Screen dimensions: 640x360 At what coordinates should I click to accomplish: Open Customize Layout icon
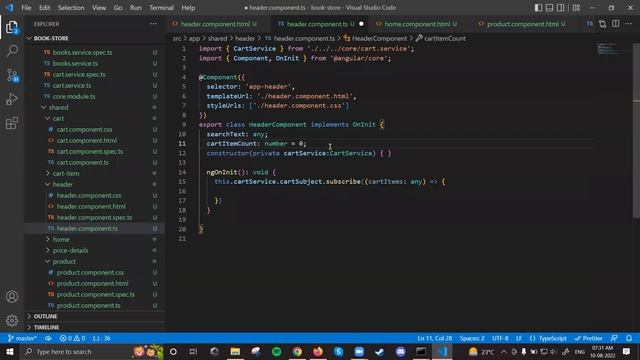click(x=576, y=8)
